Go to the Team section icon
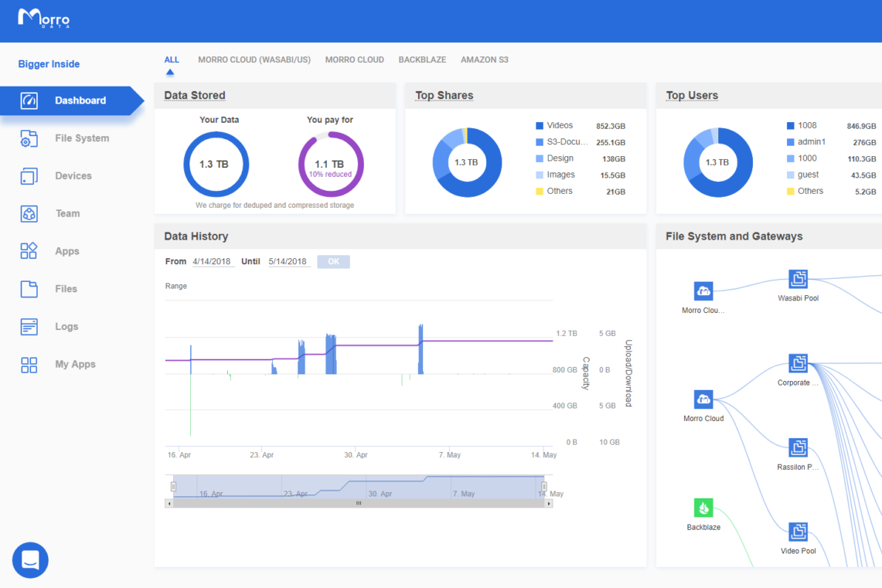 click(x=29, y=213)
